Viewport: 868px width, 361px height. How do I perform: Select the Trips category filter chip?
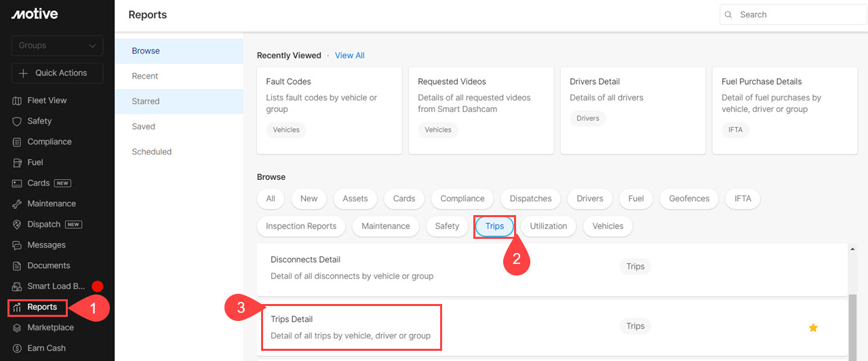(x=494, y=226)
